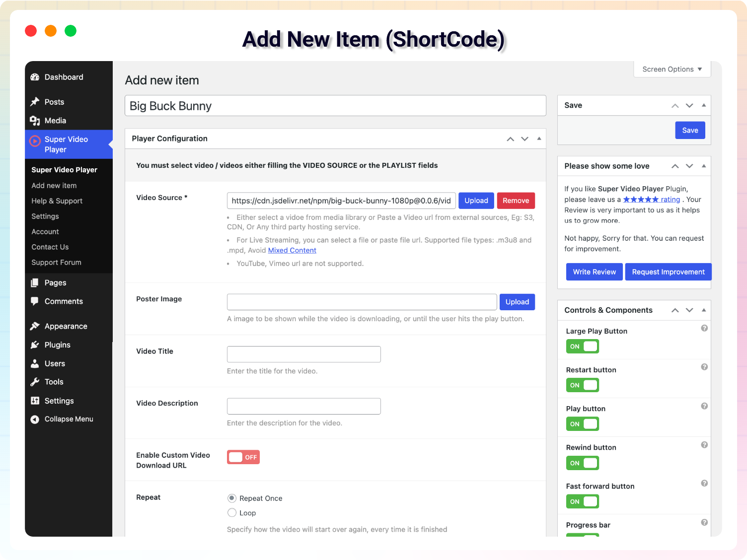Viewport: 747px width, 560px height.
Task: Click the blue Save button
Action: pos(690,130)
